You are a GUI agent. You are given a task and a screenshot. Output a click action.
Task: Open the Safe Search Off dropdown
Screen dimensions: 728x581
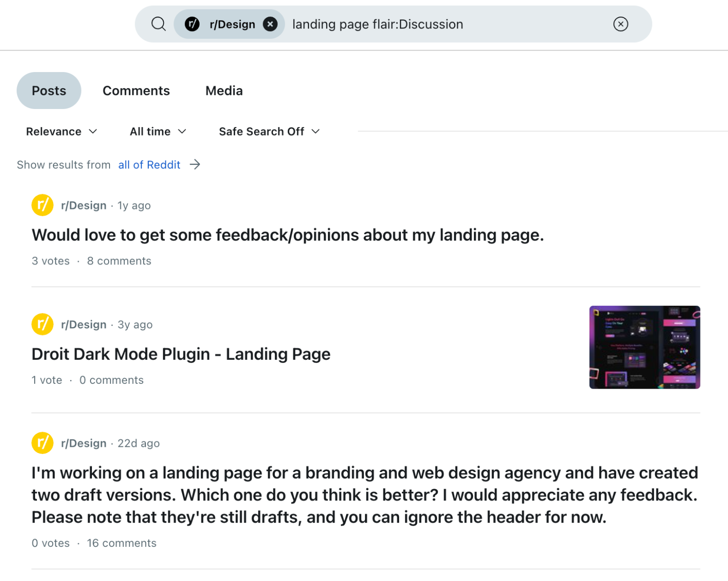point(269,131)
